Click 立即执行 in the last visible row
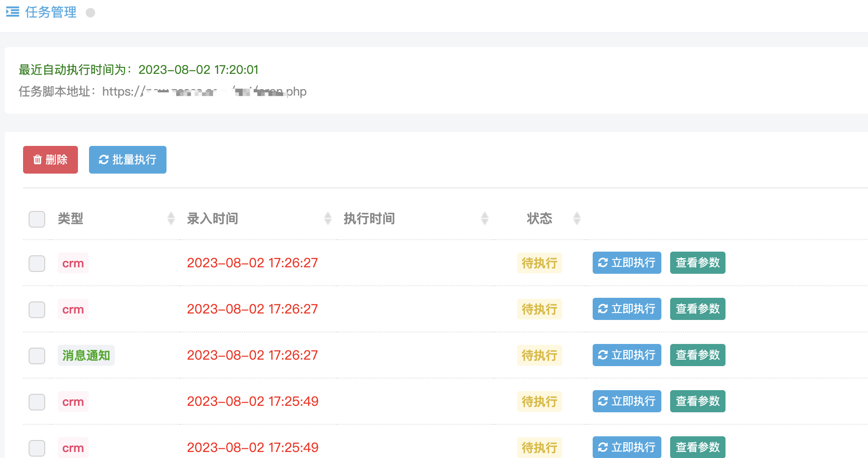Screen dimensions: 868x458 pyautogui.click(x=627, y=447)
